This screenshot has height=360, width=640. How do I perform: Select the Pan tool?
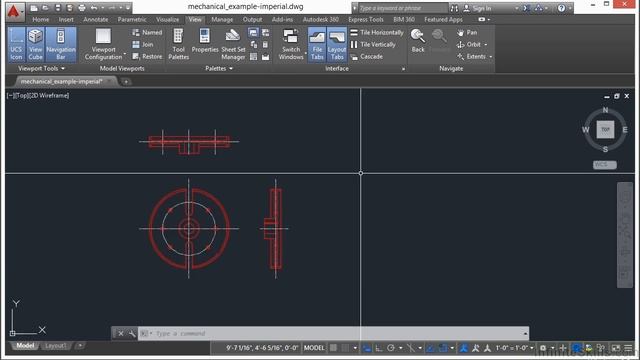point(467,32)
